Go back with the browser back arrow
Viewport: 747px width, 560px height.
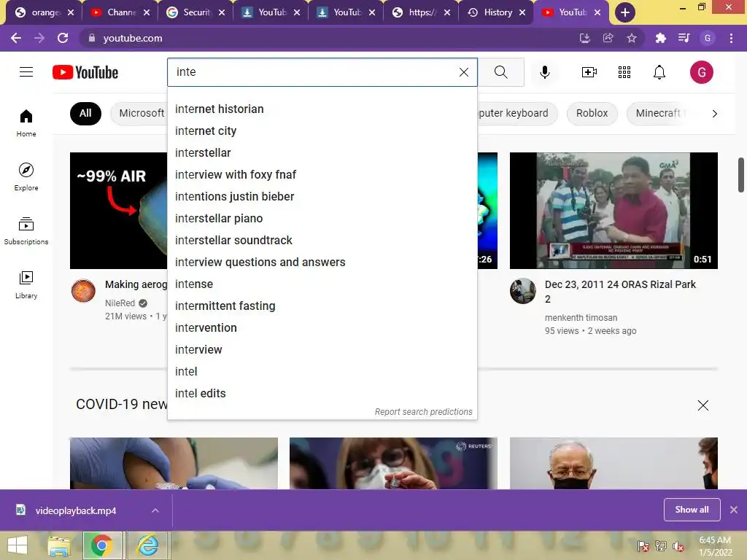(x=16, y=38)
